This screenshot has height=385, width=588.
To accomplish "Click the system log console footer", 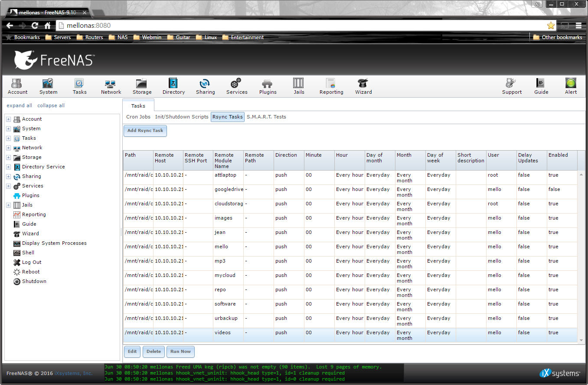I will [254, 373].
